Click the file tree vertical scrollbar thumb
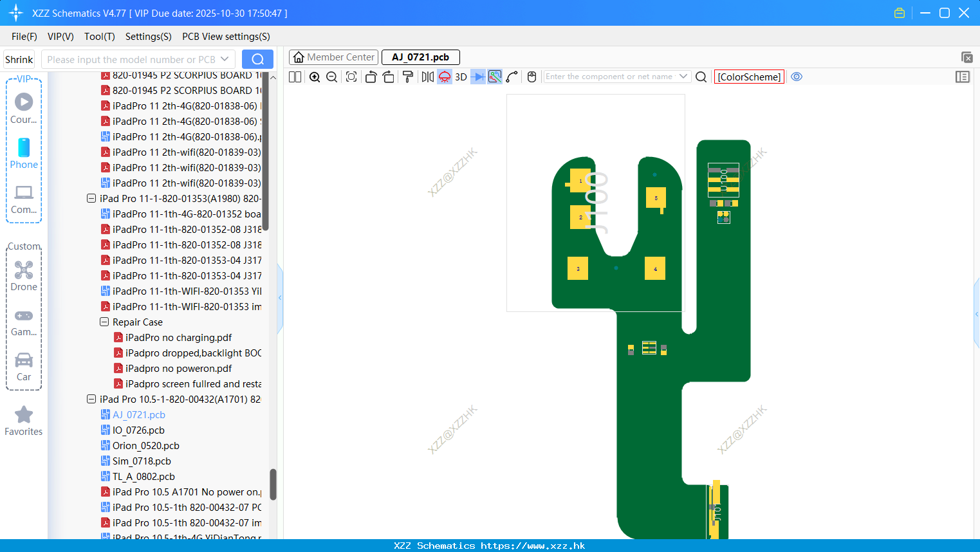 (x=273, y=484)
